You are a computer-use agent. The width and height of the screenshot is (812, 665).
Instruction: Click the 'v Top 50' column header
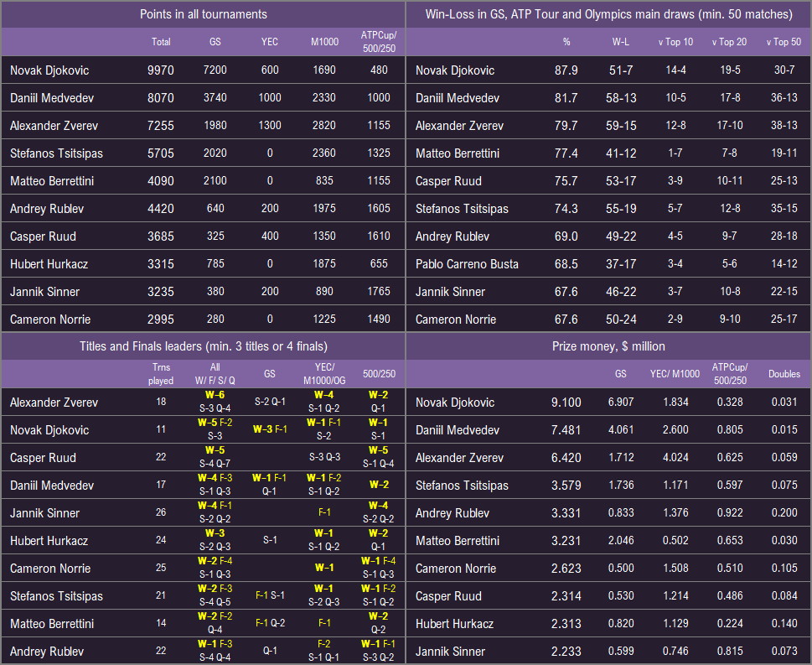pyautogui.click(x=784, y=42)
